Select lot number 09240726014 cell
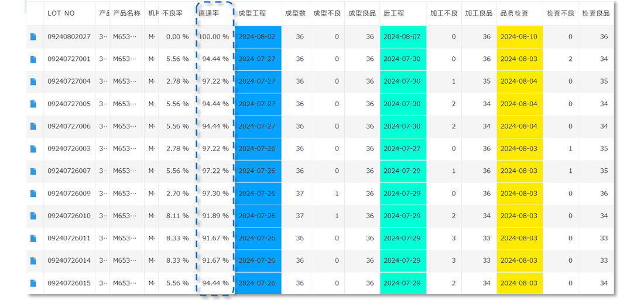 pyautogui.click(x=69, y=261)
